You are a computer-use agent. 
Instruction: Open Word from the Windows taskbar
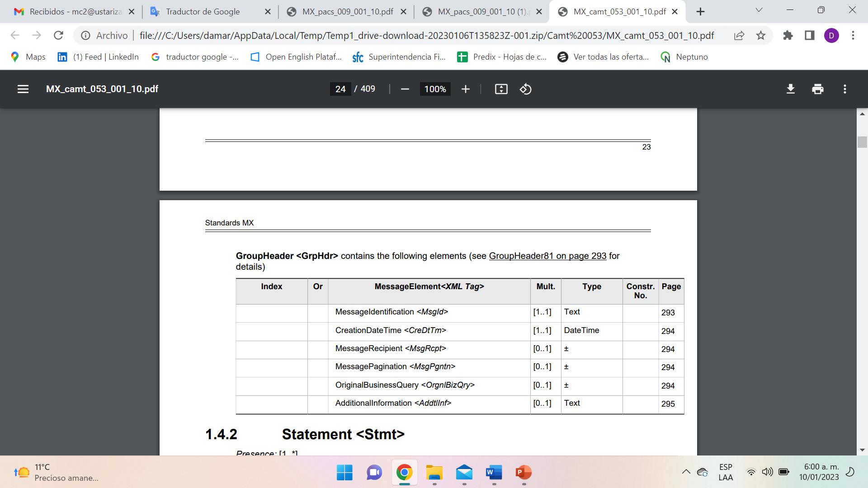(494, 473)
